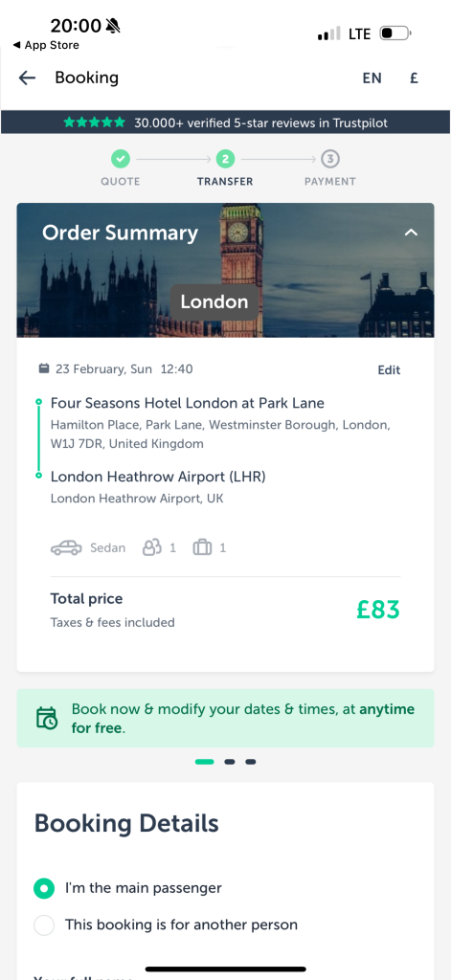Tap the London Big Ben banner image
Image resolution: width=451 pixels, height=980 pixels.
pos(225,270)
